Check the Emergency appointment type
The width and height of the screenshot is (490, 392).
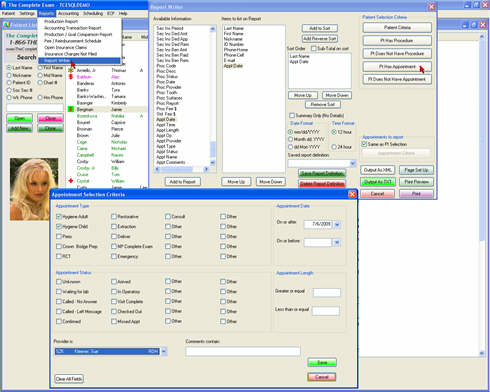[x=114, y=256]
